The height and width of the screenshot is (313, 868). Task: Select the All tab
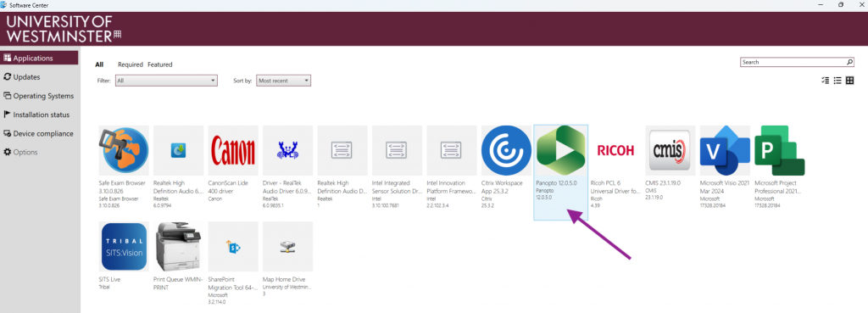click(99, 64)
